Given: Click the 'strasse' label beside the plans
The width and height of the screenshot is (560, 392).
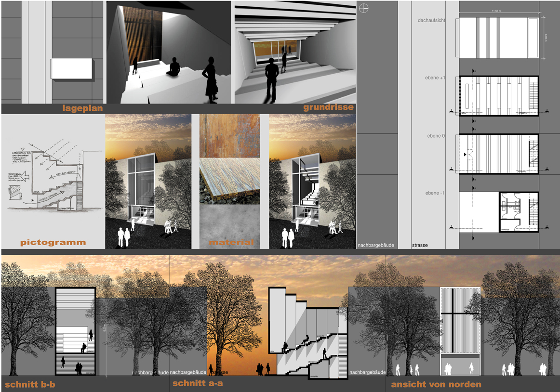Looking at the screenshot, I should (x=419, y=245).
